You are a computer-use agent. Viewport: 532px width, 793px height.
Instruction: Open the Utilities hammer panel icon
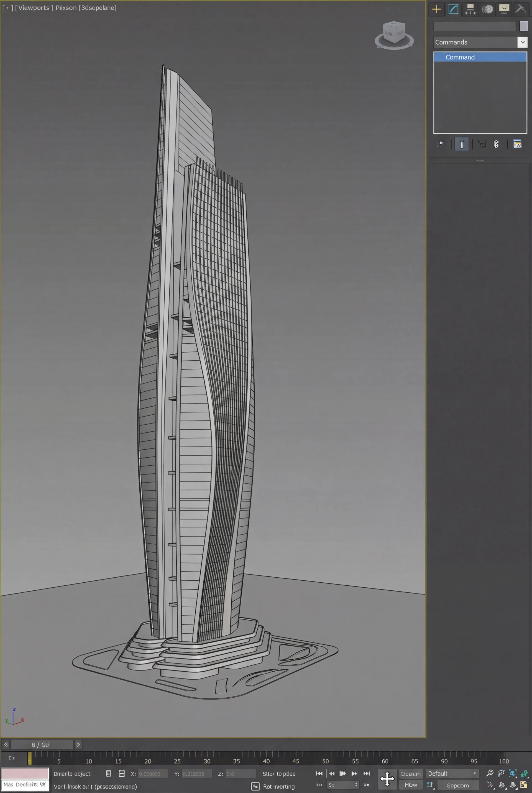[520, 9]
